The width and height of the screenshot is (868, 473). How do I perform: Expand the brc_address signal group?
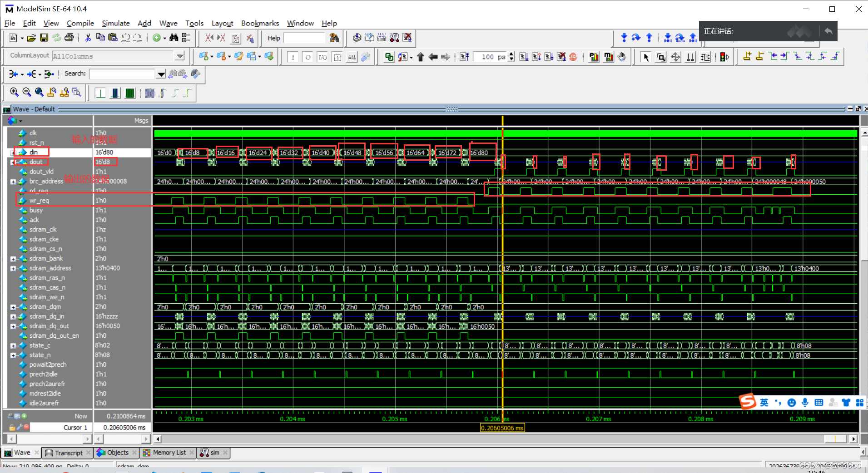click(13, 181)
